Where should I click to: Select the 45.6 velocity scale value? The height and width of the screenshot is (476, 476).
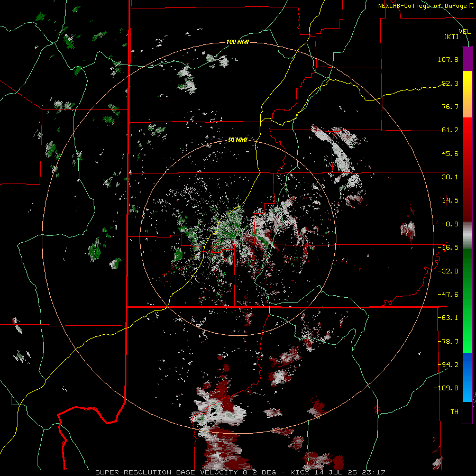tap(450, 153)
